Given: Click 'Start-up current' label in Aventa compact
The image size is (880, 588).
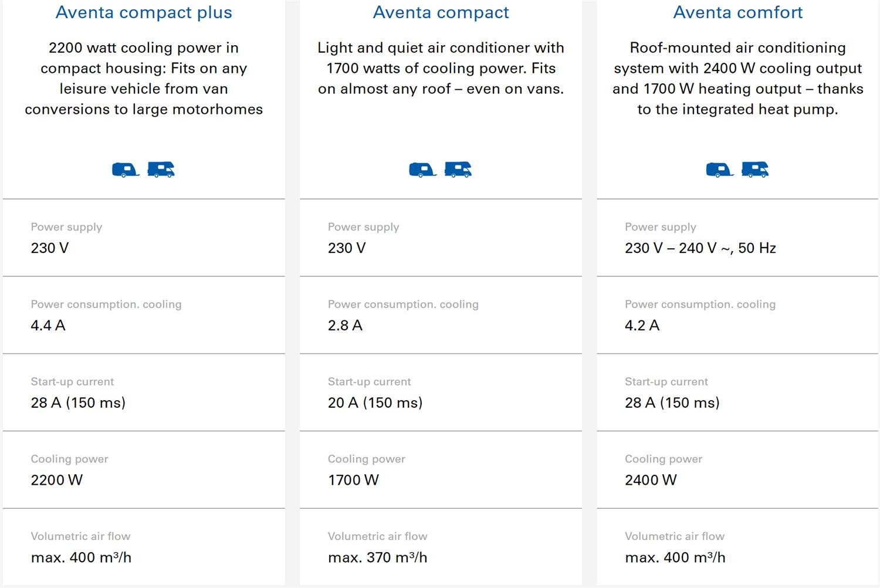Looking at the screenshot, I should pyautogui.click(x=370, y=382).
